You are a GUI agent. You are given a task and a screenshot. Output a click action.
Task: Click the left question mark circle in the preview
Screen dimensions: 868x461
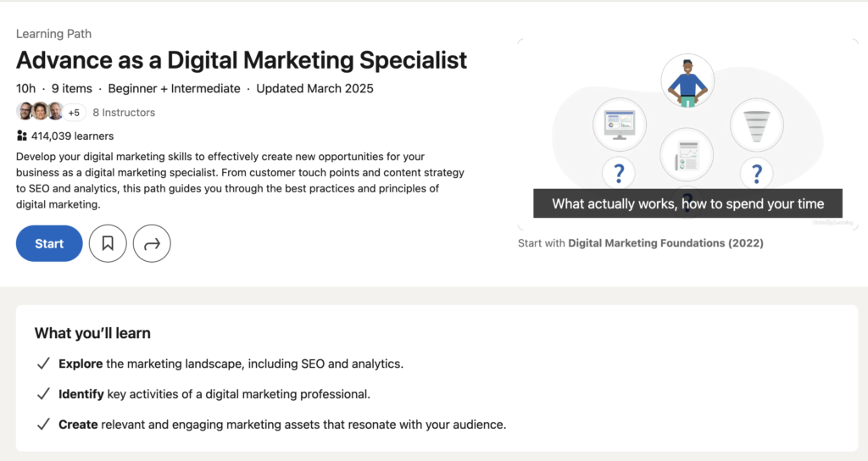[620, 172]
